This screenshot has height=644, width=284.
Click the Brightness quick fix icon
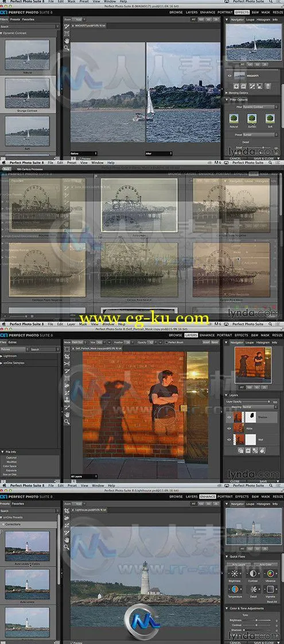(235, 574)
